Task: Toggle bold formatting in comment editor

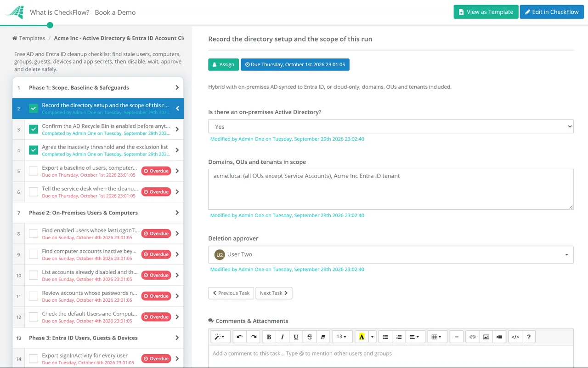Action: tap(269, 337)
